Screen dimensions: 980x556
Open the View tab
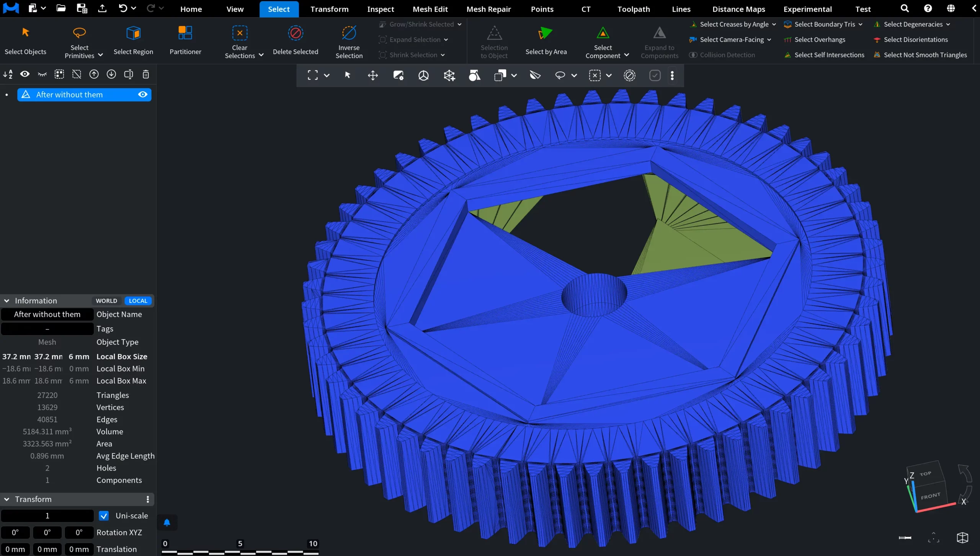(x=235, y=9)
